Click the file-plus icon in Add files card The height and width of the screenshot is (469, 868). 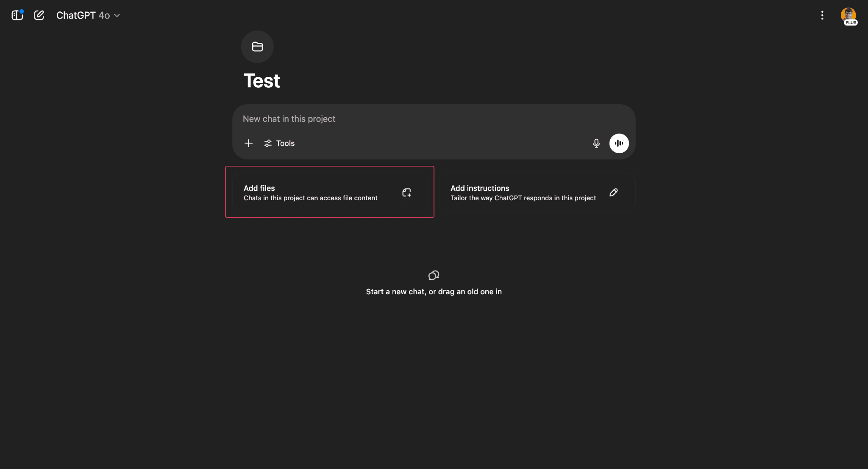click(406, 193)
